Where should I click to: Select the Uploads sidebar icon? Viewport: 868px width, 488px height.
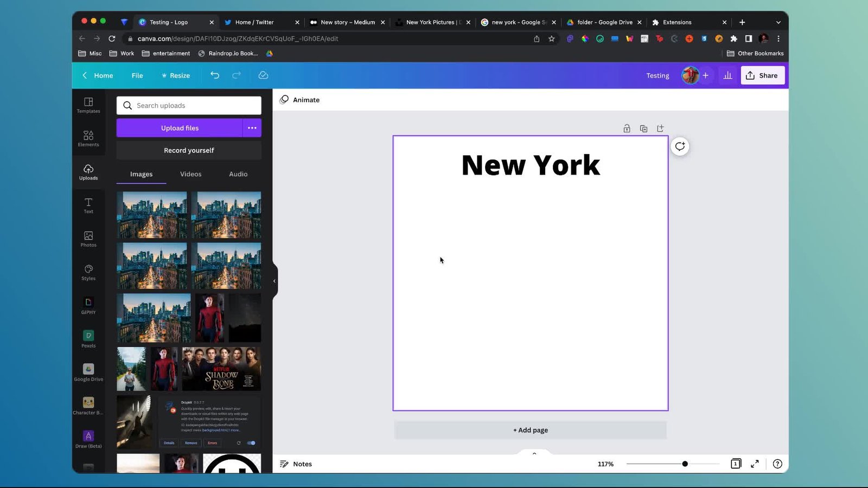pyautogui.click(x=88, y=172)
